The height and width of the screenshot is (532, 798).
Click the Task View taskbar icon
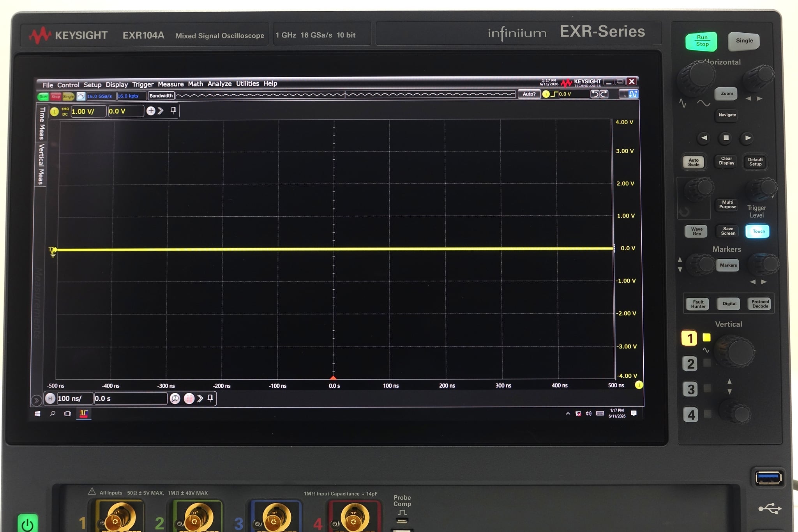(x=67, y=414)
